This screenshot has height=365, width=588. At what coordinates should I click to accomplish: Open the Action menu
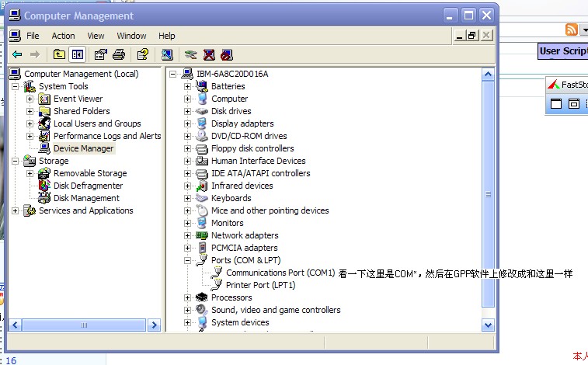point(63,36)
